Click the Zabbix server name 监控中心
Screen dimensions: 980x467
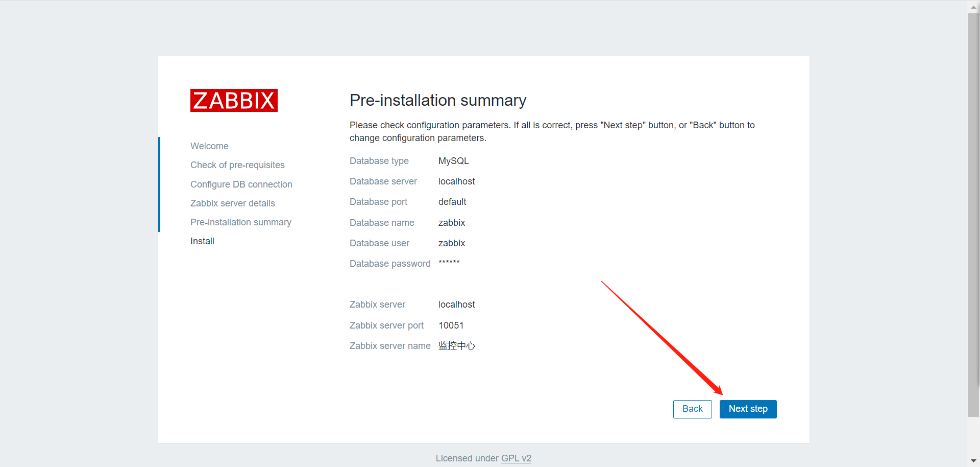456,345
